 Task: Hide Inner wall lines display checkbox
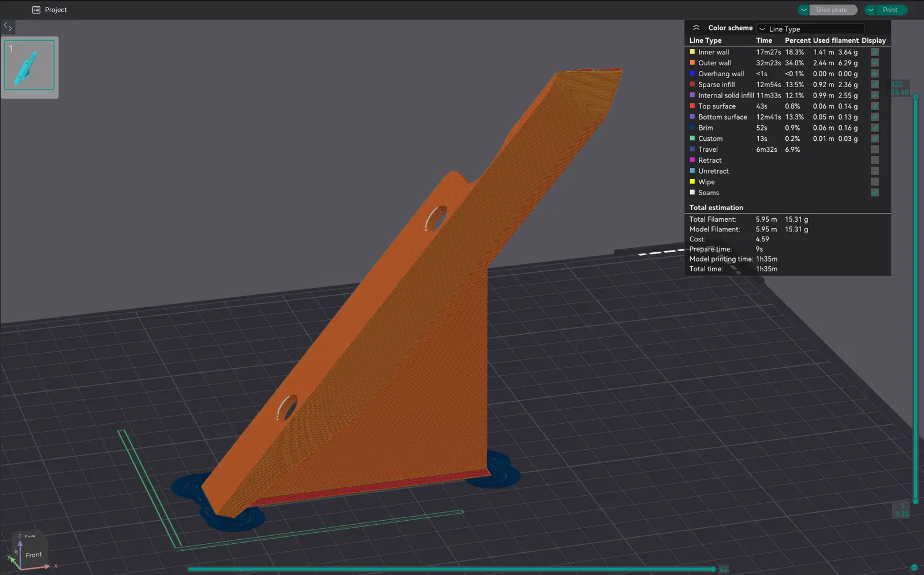click(875, 52)
